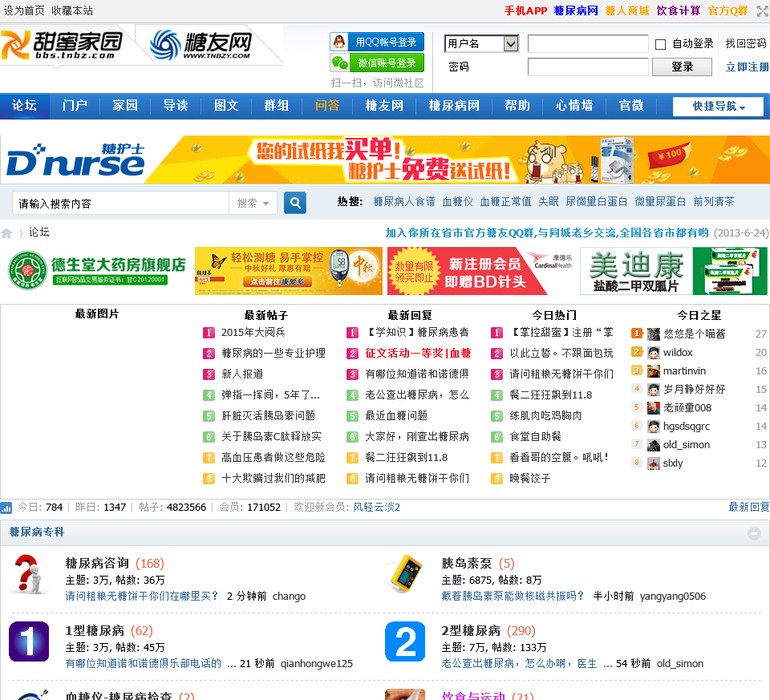Open the 美迪康 盐酸二甲双胍片 banner
Screen dimensions: 770x700
[674, 271]
